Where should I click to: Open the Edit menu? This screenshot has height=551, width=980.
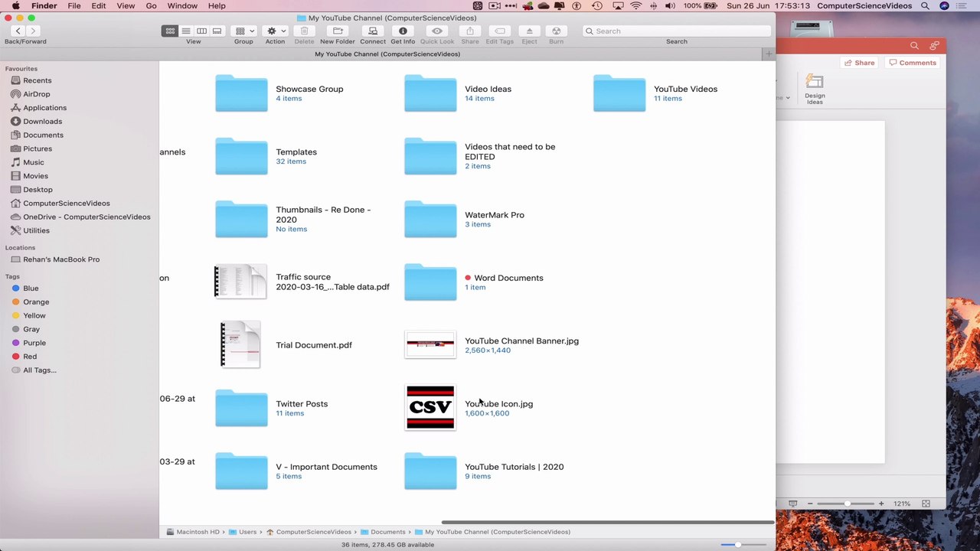[x=99, y=5]
